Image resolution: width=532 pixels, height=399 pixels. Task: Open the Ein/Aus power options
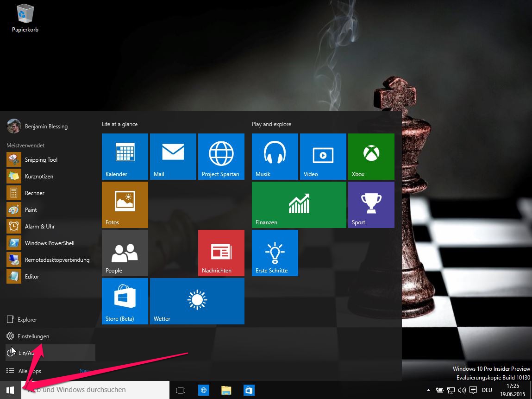[x=28, y=353]
